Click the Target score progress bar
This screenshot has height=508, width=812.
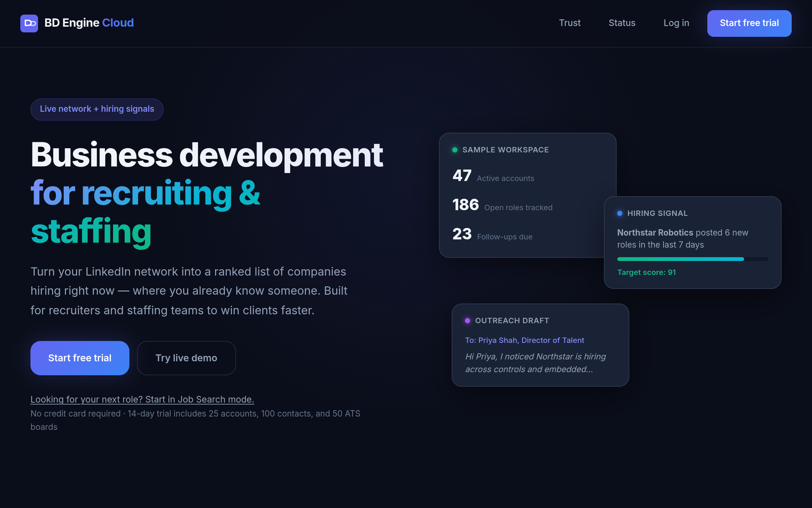[x=692, y=259]
